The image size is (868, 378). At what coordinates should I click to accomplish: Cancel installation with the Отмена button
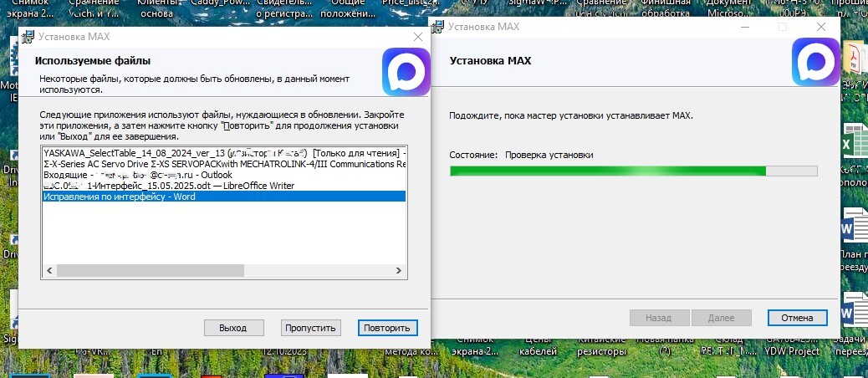797,318
